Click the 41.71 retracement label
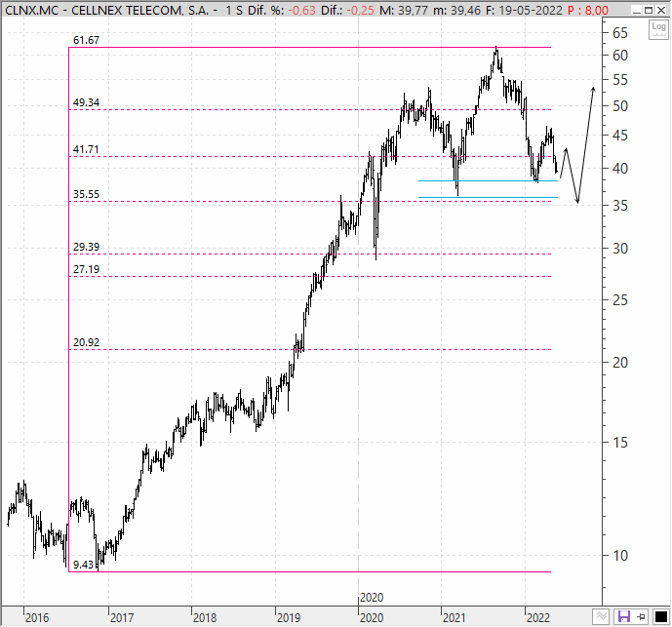 [86, 149]
